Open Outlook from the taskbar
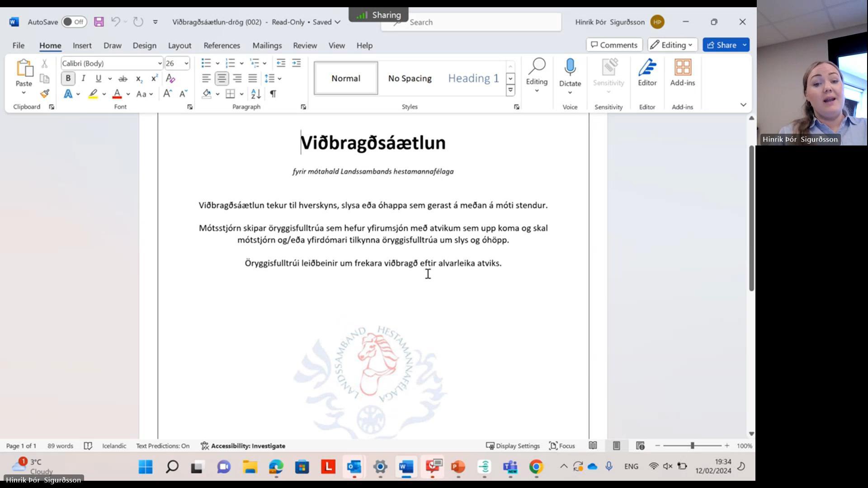The height and width of the screenshot is (488, 868). [x=354, y=467]
